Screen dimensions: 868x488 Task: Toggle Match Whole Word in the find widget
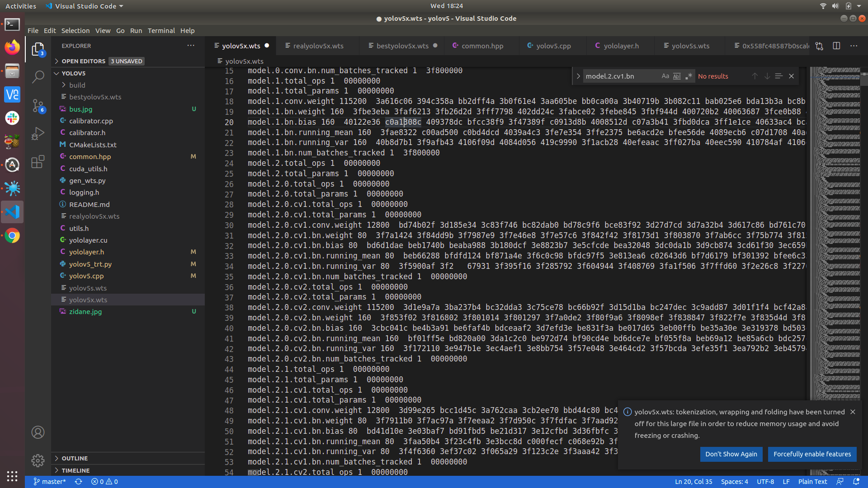[677, 76]
